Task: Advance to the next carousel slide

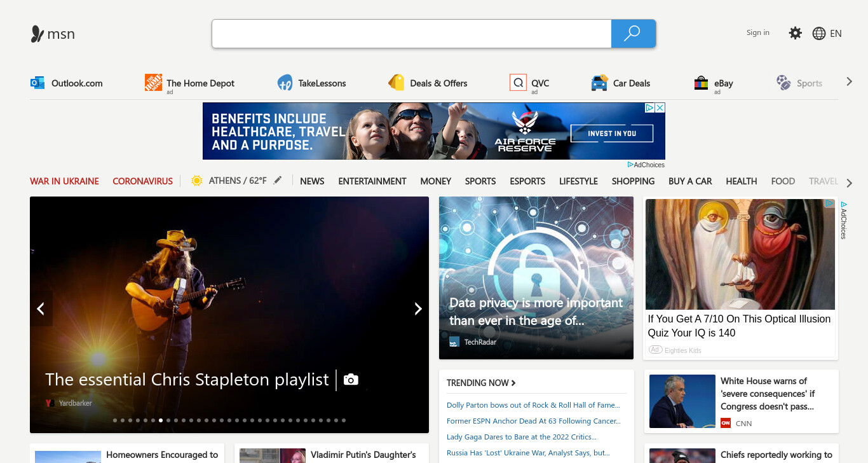Action: [x=417, y=308]
